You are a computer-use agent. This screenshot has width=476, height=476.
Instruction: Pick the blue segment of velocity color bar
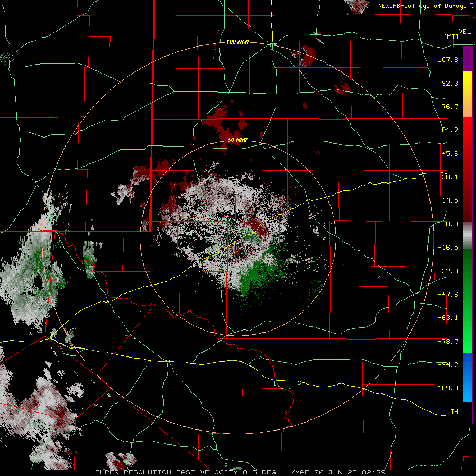[467, 377]
